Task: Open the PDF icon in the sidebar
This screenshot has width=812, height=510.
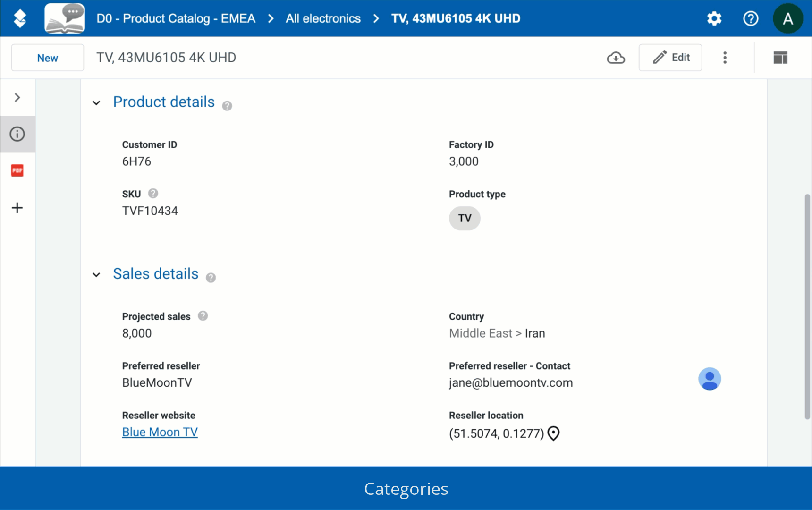Action: (17, 170)
